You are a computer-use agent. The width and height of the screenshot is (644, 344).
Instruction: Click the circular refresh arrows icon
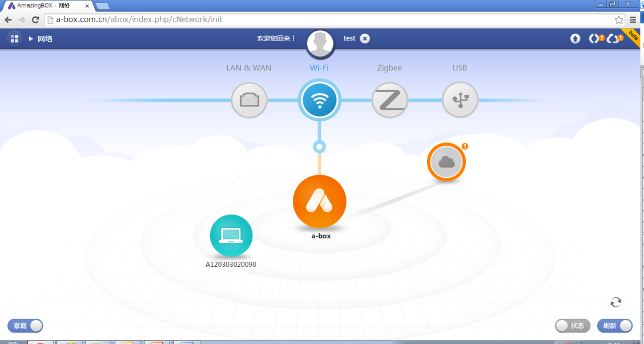(615, 302)
